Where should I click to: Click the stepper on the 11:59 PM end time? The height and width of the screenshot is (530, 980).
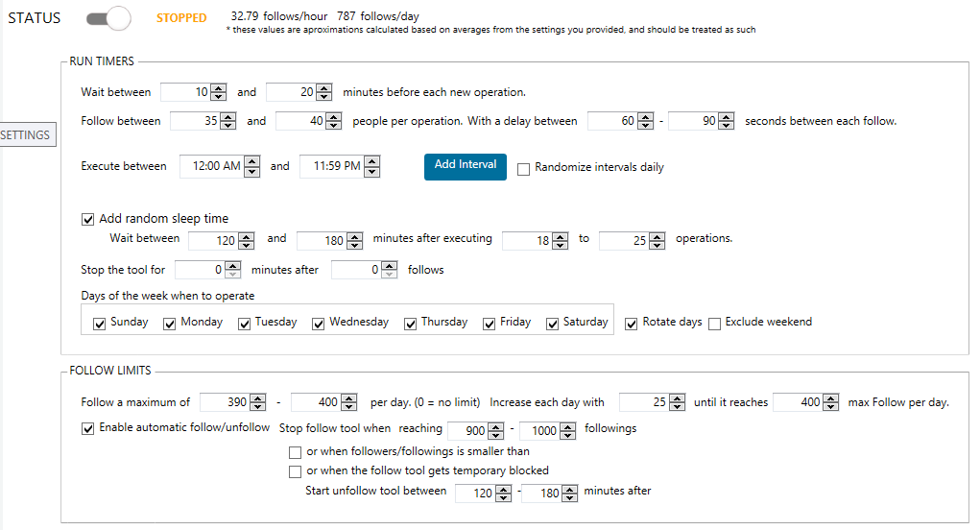point(371,166)
